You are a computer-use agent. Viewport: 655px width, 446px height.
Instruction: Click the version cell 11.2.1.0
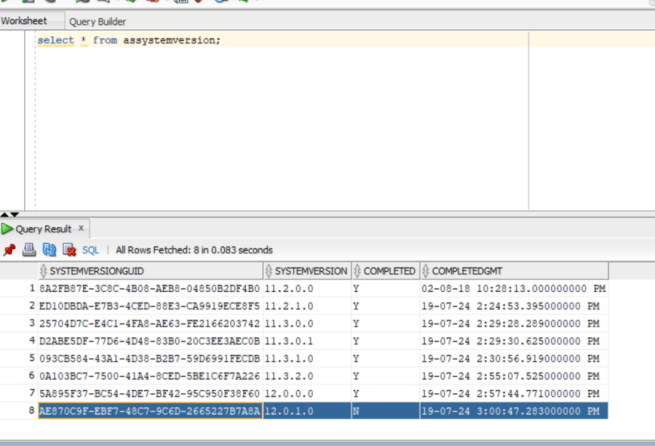click(307, 306)
